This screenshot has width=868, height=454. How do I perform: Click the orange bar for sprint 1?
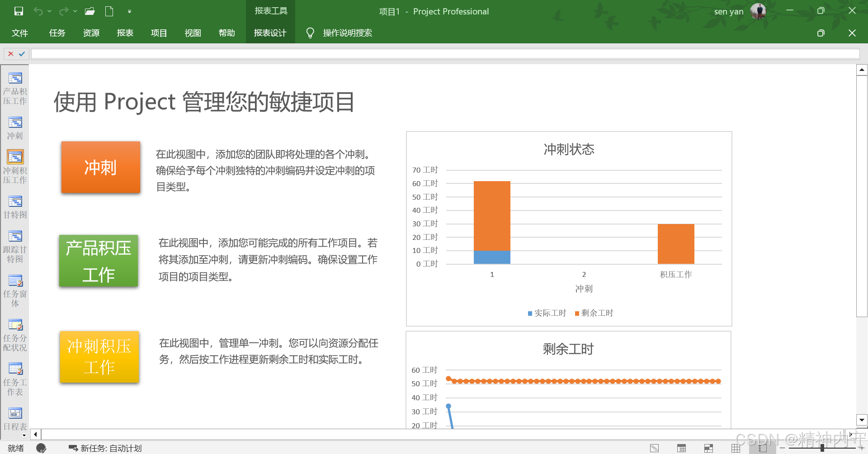(492, 216)
